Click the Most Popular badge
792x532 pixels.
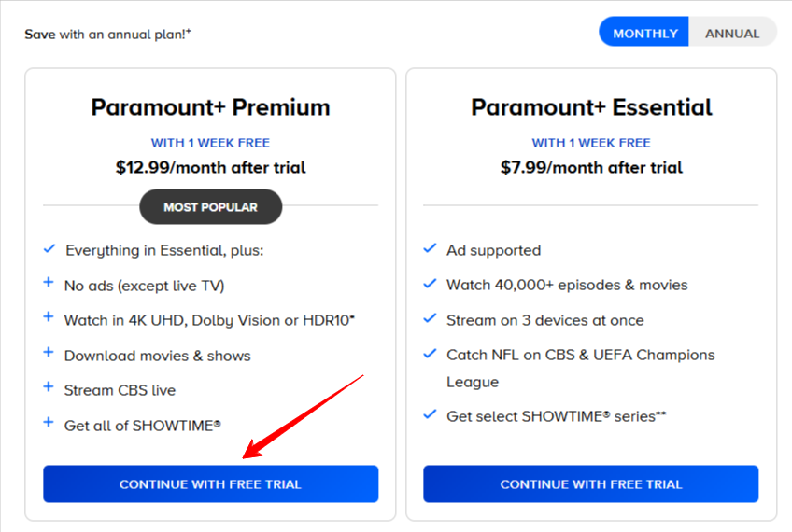(210, 207)
